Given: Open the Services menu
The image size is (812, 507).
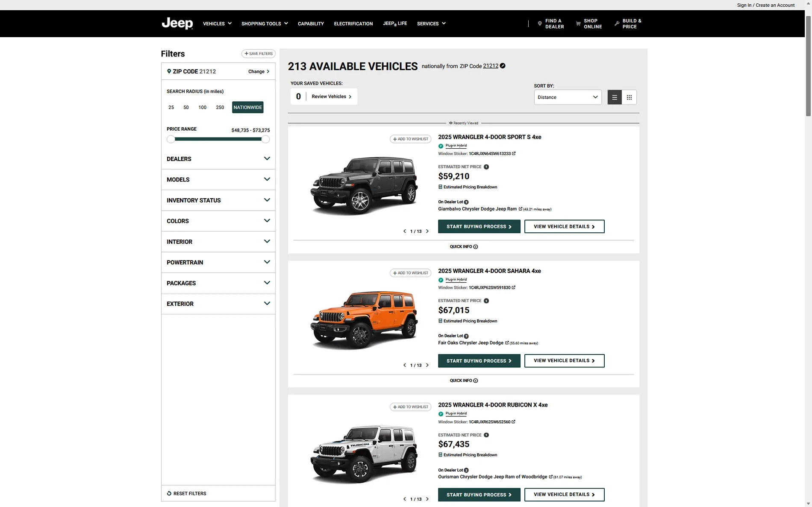Looking at the screenshot, I should [431, 23].
